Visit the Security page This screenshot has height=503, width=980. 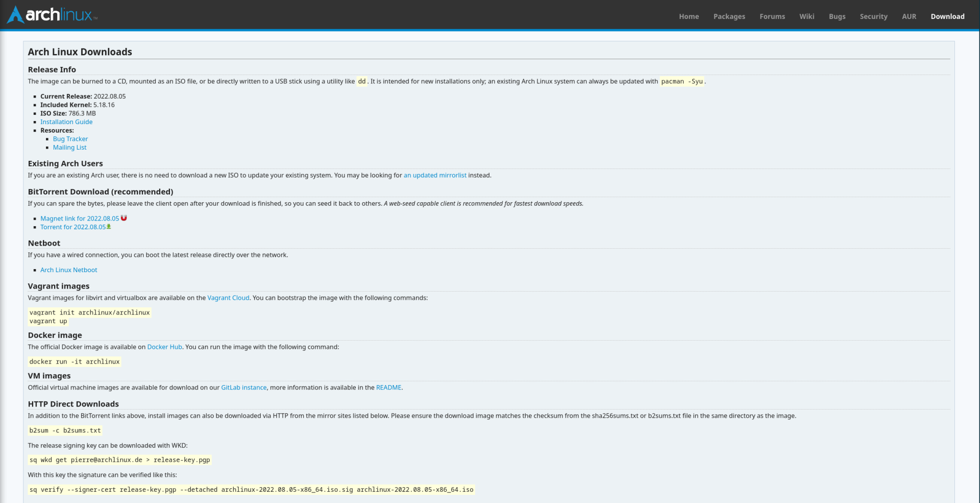coord(873,16)
